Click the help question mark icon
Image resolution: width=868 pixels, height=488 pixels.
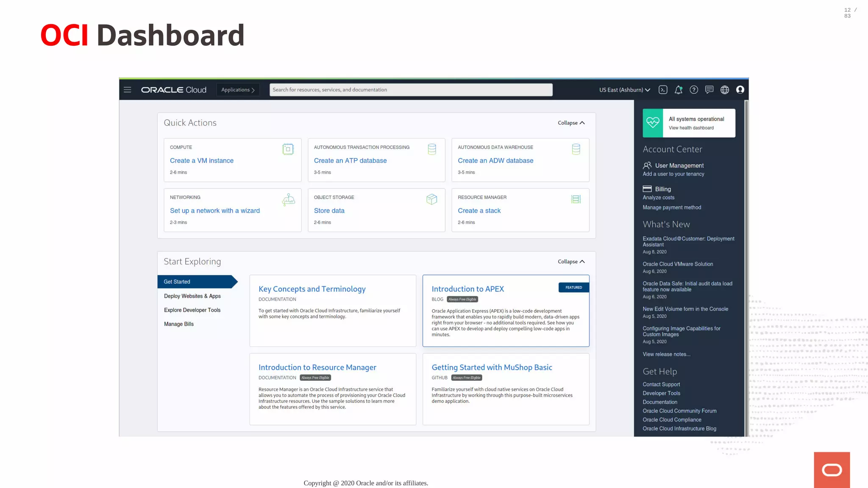[x=694, y=90]
